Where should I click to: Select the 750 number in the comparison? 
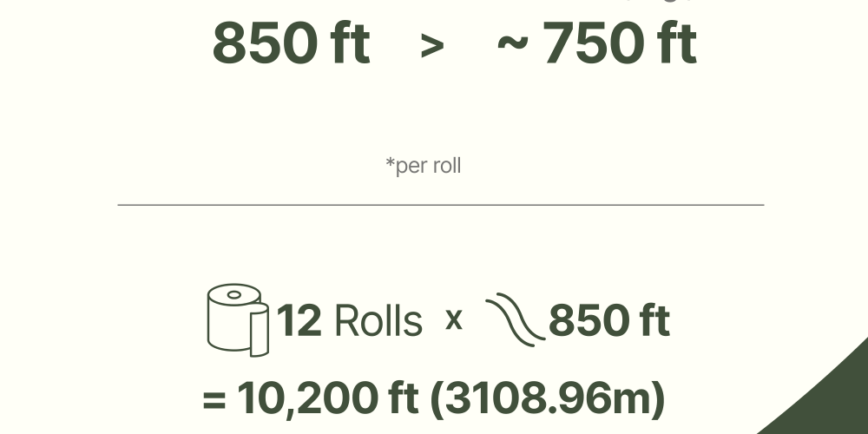(594, 43)
